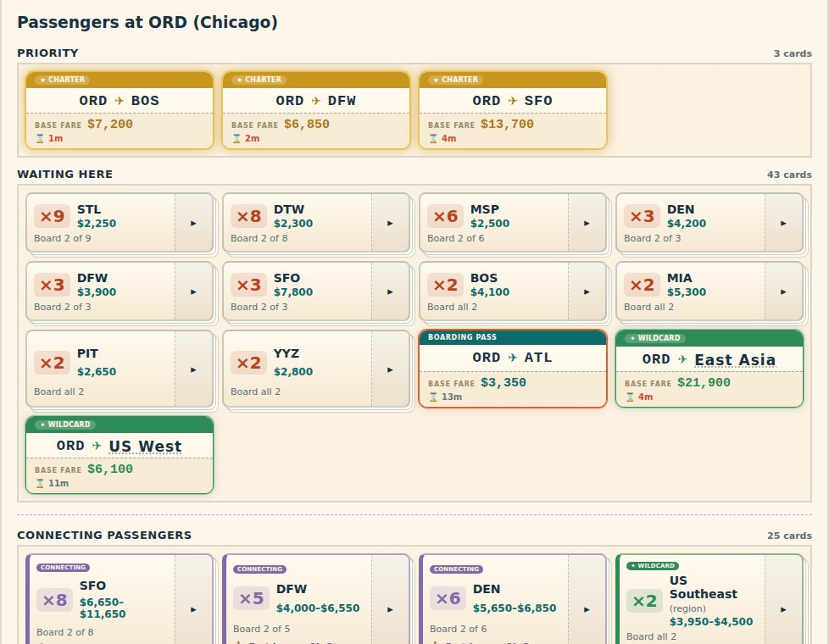The image size is (829, 644).
Task: Select the ORD to DFW charter card
Action: [x=316, y=110]
